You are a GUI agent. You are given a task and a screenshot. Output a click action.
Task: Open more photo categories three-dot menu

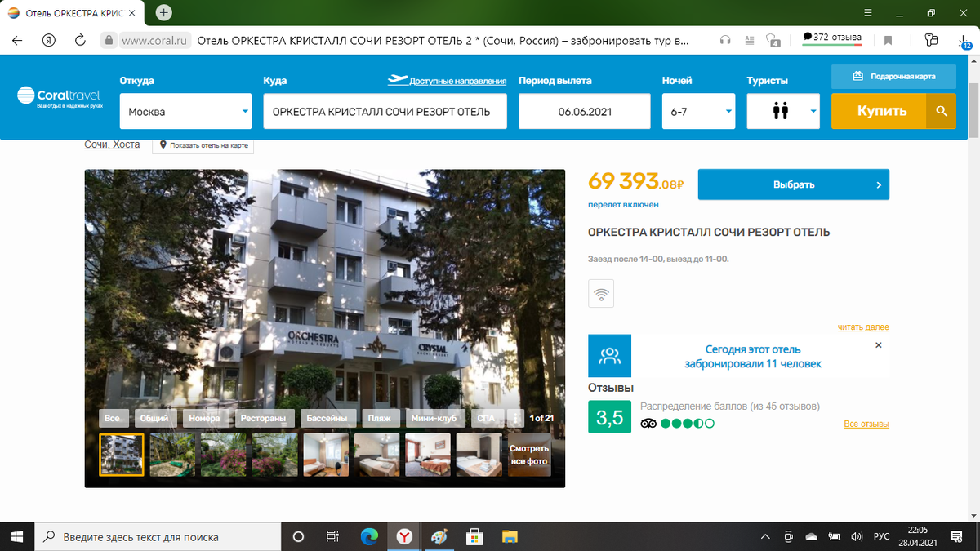click(515, 418)
